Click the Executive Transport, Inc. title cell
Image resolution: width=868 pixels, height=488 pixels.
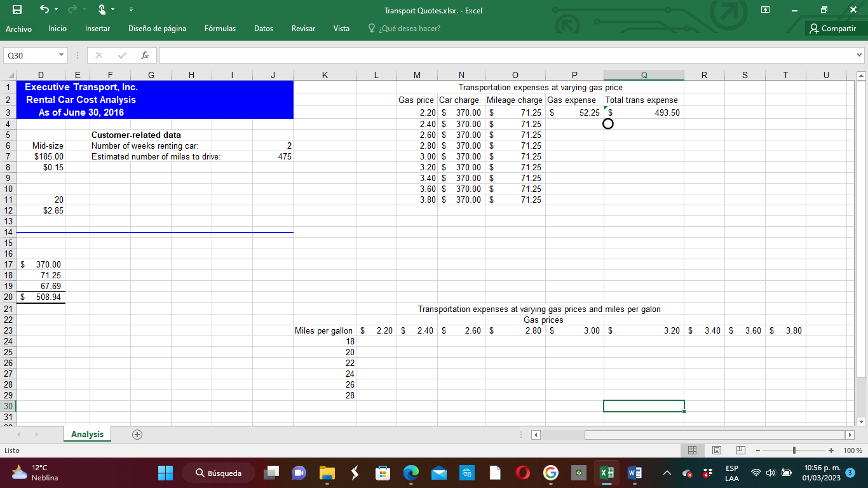point(81,87)
